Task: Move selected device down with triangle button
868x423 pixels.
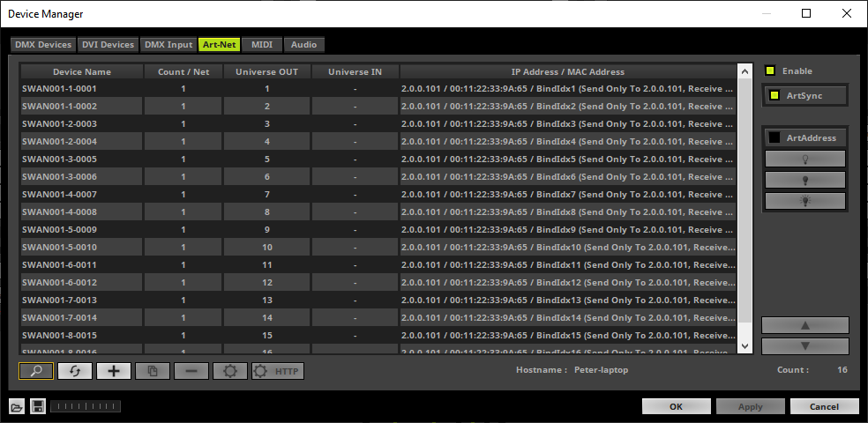Action: [x=804, y=346]
